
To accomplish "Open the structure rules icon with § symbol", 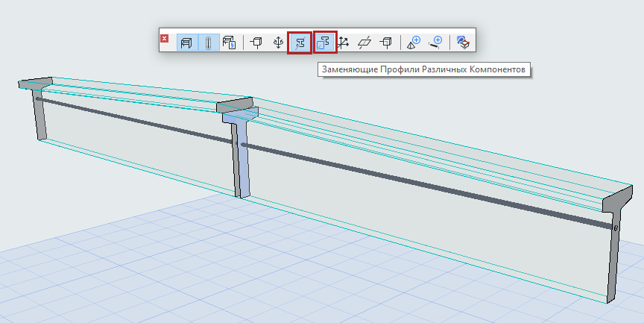I will [230, 43].
